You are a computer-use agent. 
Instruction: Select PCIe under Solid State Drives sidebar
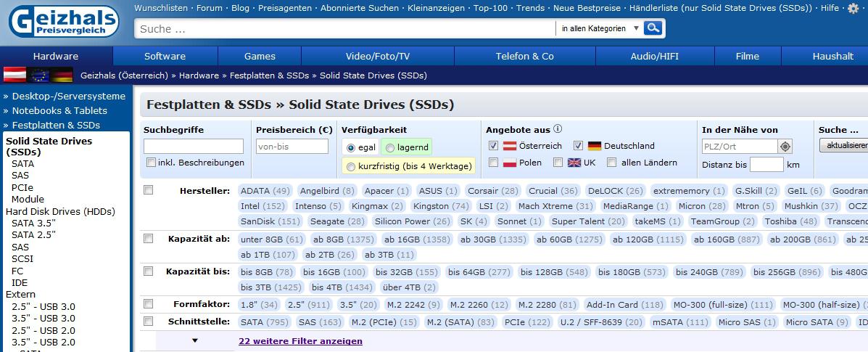click(x=22, y=187)
